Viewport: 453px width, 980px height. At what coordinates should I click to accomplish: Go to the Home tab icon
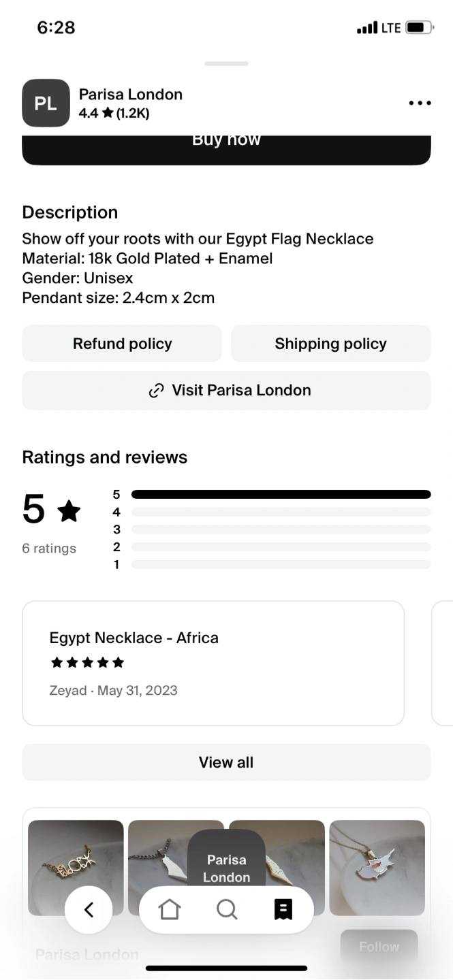[169, 909]
